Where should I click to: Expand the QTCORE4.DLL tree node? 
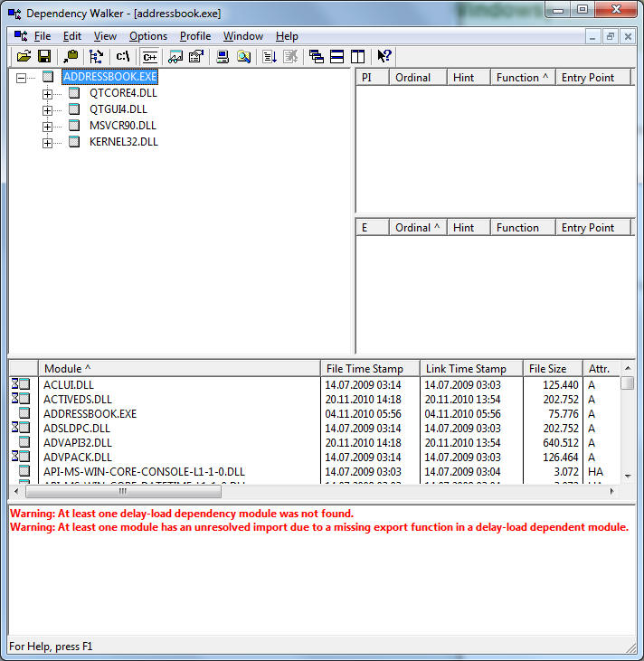tap(48, 93)
